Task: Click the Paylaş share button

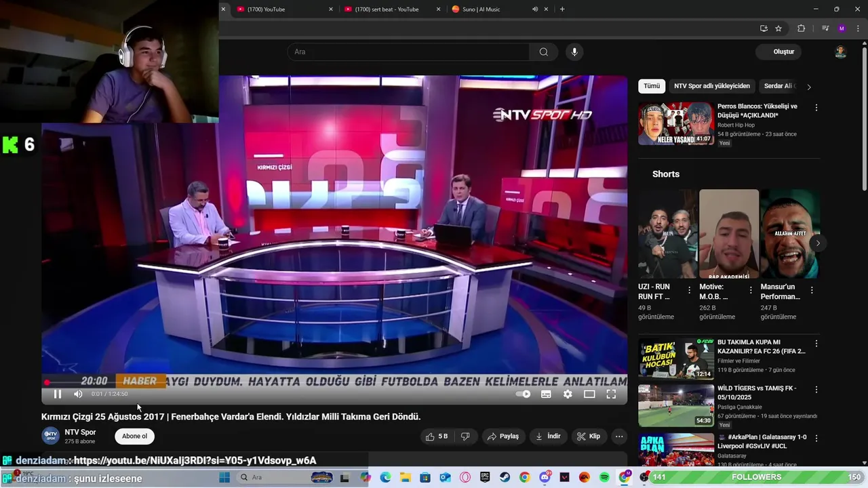Action: point(503,436)
